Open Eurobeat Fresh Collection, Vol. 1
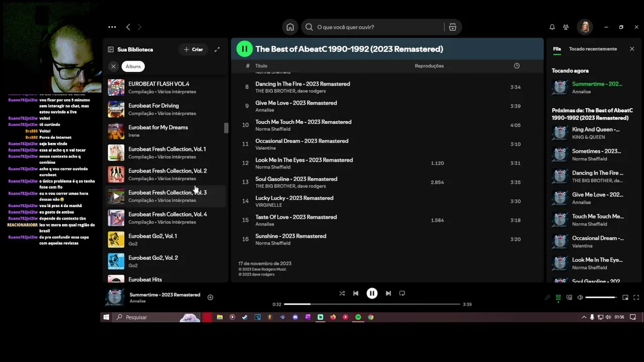644x362 pixels. [166, 152]
